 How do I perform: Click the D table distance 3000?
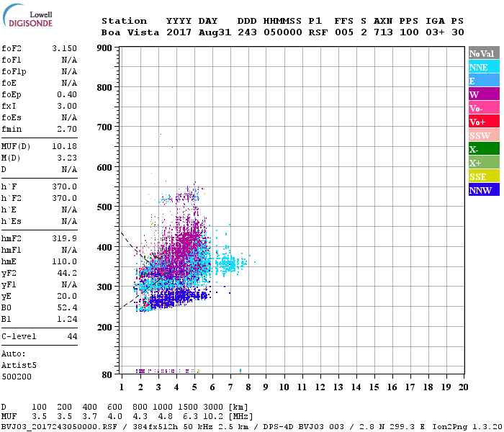(213, 408)
